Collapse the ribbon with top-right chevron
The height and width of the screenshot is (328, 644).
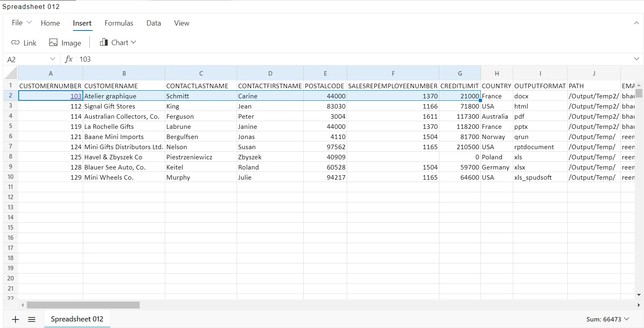tap(636, 23)
